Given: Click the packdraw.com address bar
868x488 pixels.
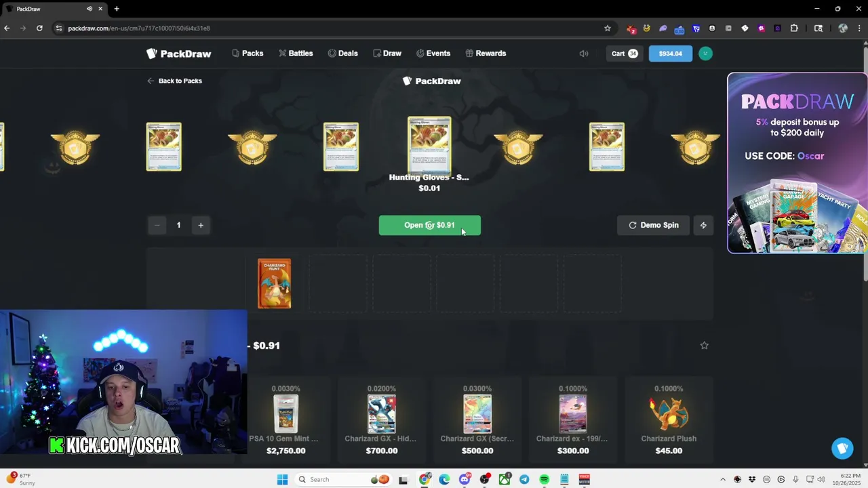Looking at the screenshot, I should tap(332, 28).
